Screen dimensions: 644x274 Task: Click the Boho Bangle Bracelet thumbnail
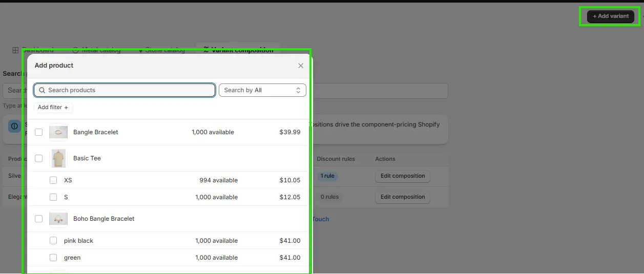[58, 219]
